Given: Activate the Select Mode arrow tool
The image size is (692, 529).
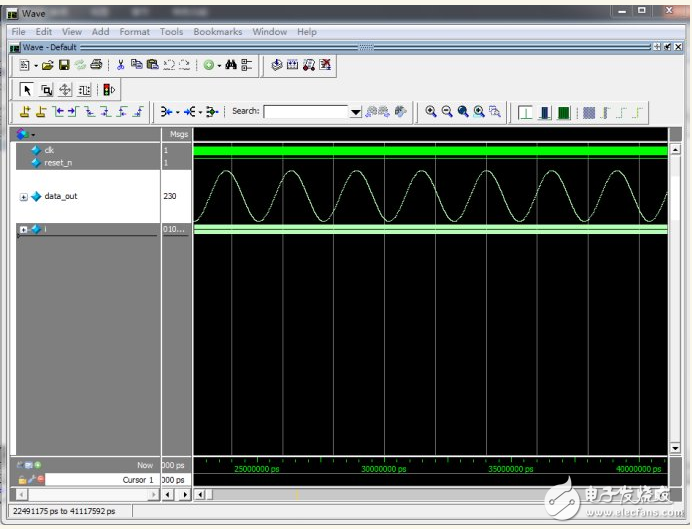Looking at the screenshot, I should (x=27, y=89).
